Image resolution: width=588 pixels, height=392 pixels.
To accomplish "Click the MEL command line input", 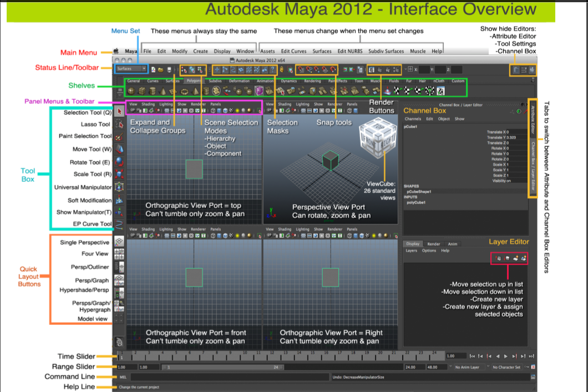I will [230, 378].
